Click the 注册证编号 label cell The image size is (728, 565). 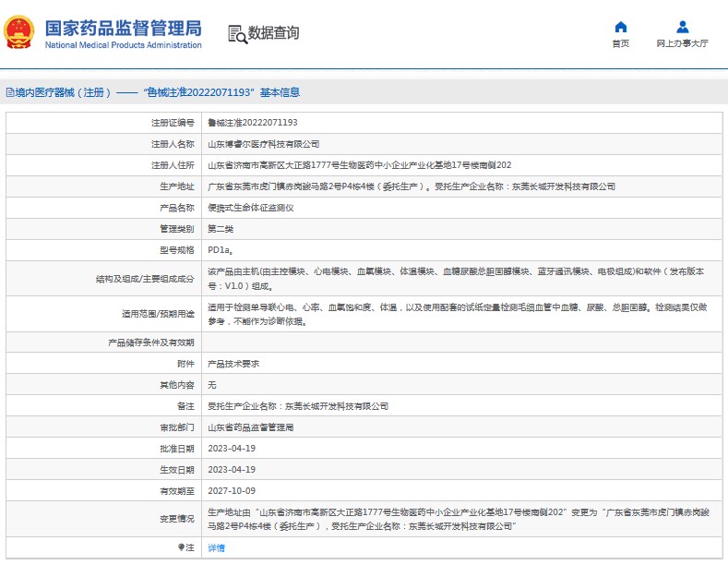pyautogui.click(x=104, y=123)
